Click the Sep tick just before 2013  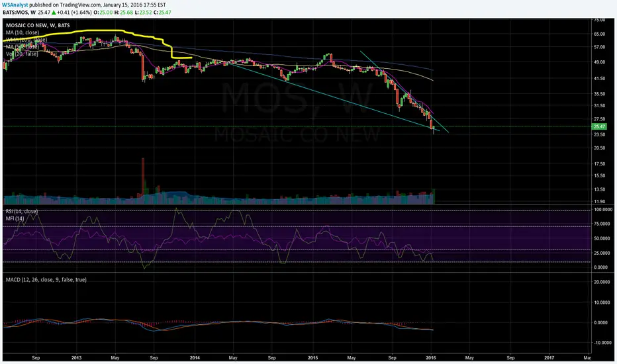tap(36, 357)
